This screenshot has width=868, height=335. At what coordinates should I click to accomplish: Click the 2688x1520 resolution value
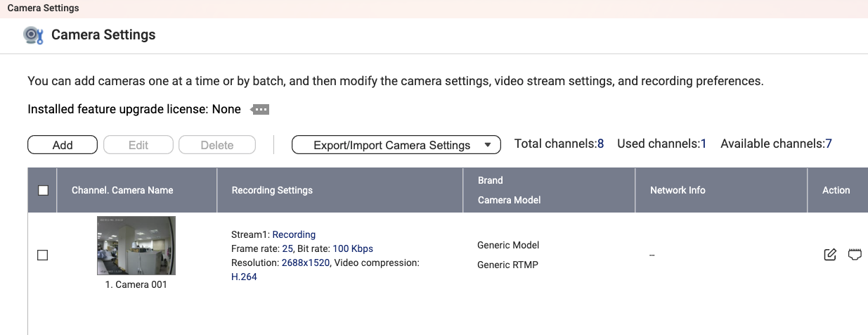click(305, 263)
